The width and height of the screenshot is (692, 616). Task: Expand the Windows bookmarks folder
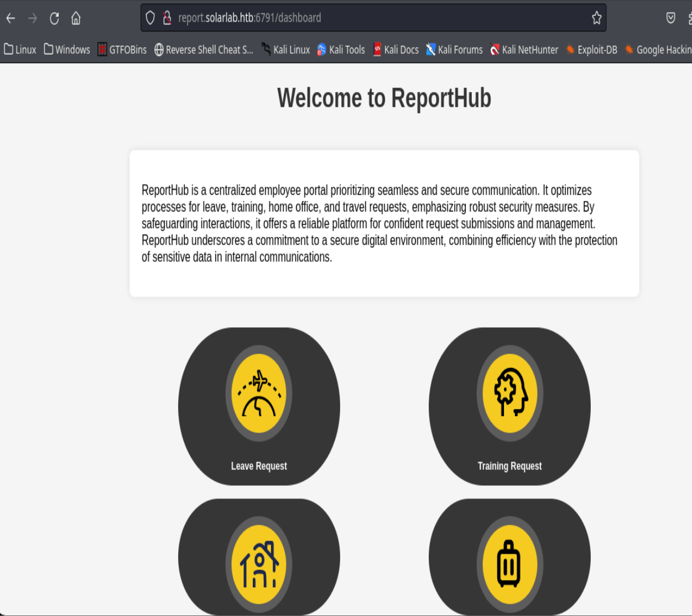67,50
